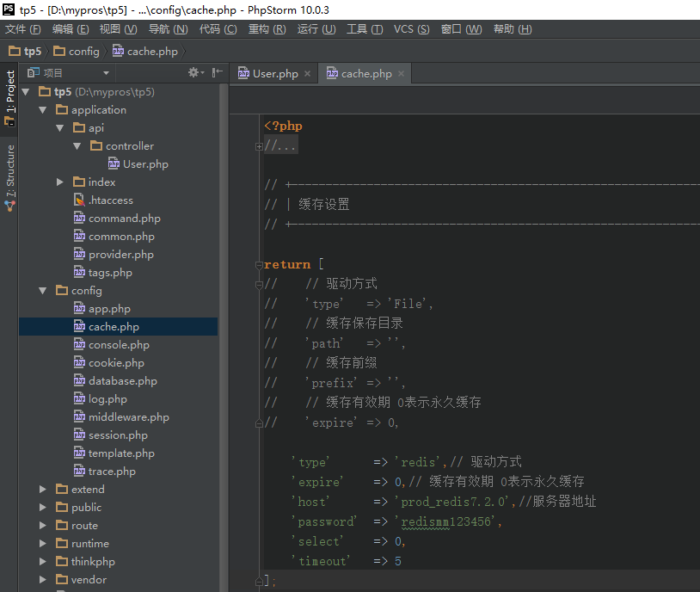Click the project tree vertical scrollbar

pos(224,337)
